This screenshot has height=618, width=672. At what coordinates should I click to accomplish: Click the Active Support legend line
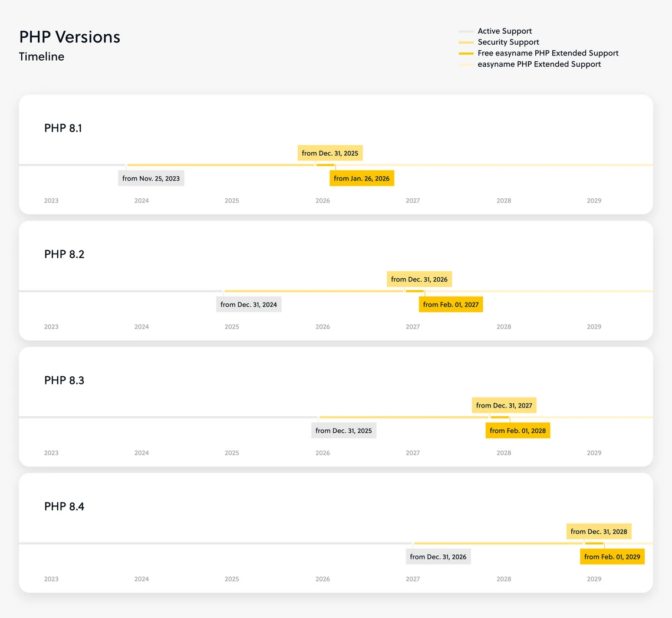click(x=466, y=31)
